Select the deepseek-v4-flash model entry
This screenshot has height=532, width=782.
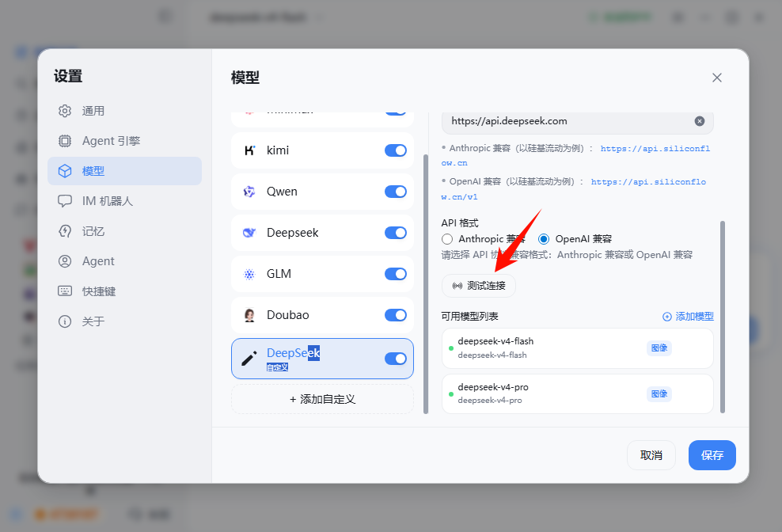(x=578, y=348)
